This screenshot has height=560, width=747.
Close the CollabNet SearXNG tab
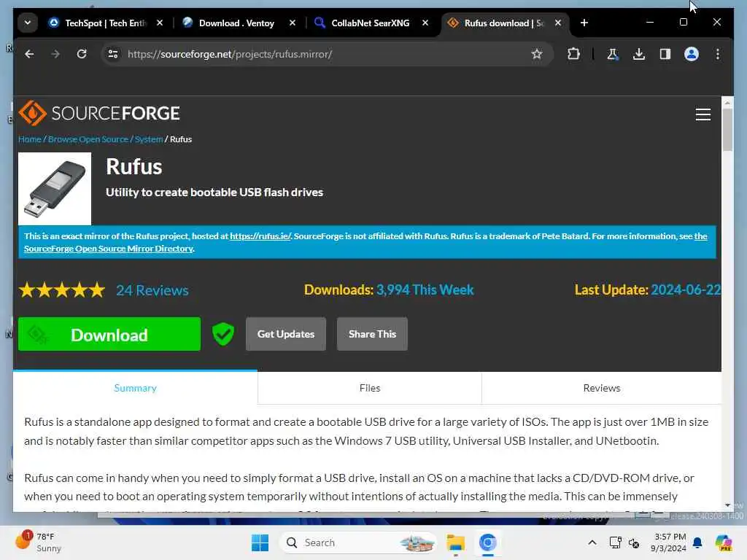[x=425, y=23]
